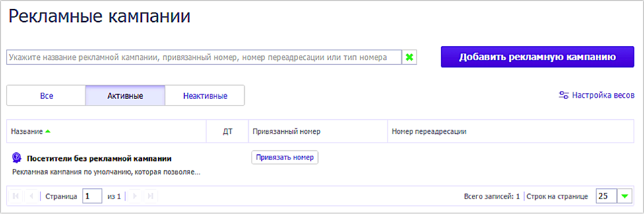Viewport: 644px width, 214px height.
Task: Click the Настройка весов sliders icon
Action: (x=563, y=95)
